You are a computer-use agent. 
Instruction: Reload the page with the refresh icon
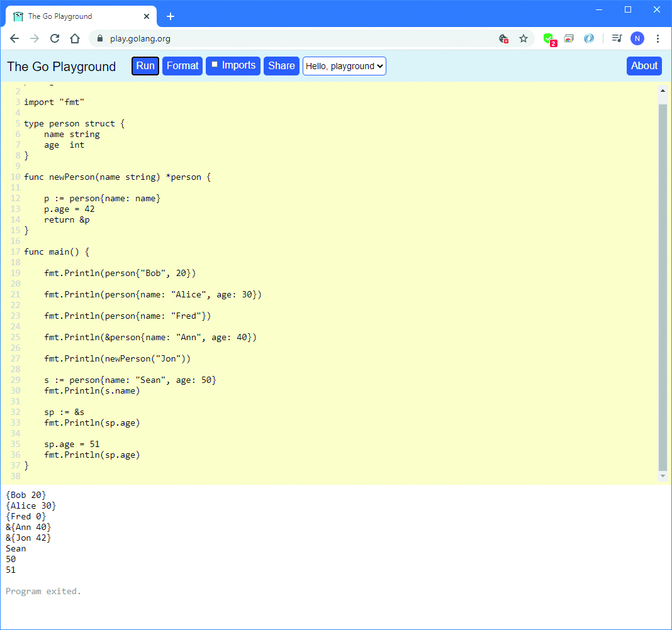[x=55, y=38]
